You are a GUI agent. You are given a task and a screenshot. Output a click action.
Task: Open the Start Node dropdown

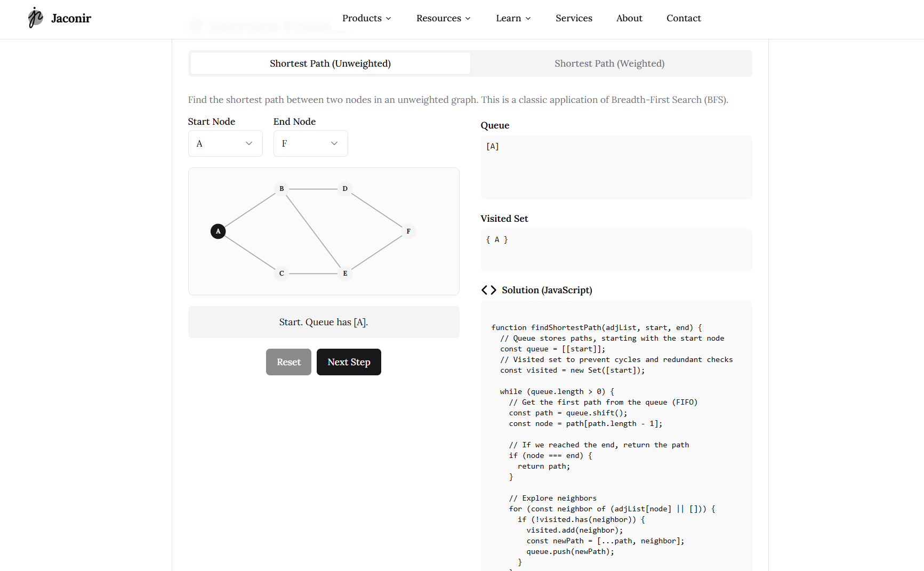pos(225,143)
